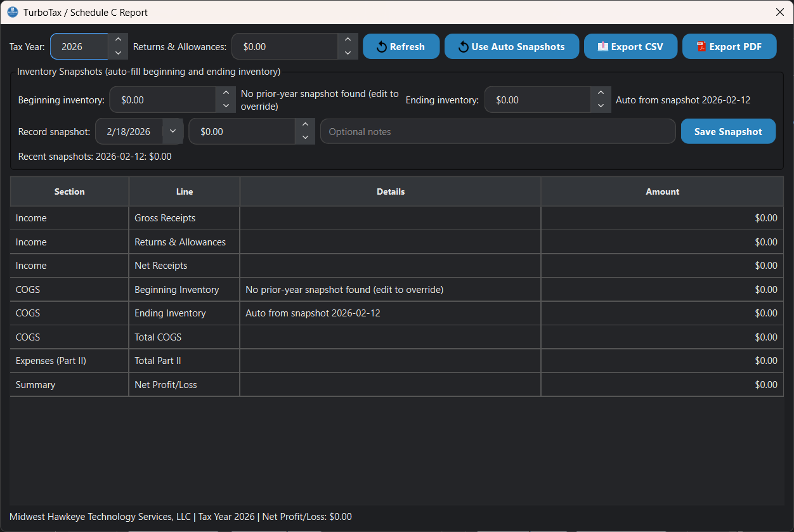The image size is (794, 532).
Task: Open the record snapshot date picker dropdown
Action: coord(172,131)
